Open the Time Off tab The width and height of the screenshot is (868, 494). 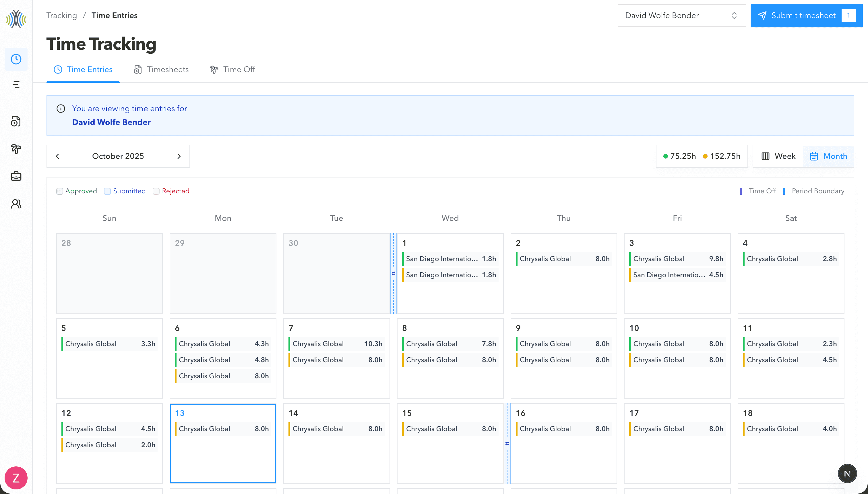[x=232, y=70]
